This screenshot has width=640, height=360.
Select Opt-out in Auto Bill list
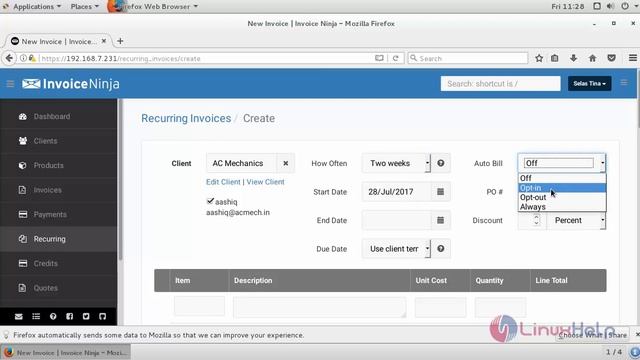tap(562, 197)
